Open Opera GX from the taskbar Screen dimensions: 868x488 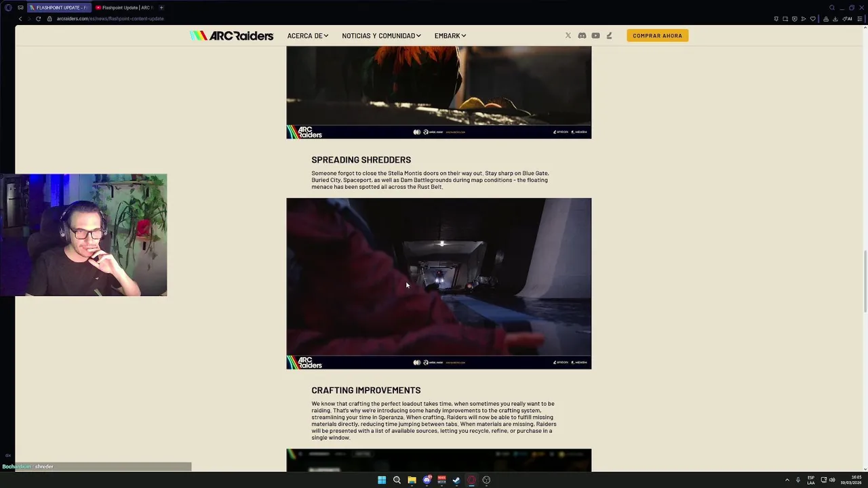click(471, 480)
